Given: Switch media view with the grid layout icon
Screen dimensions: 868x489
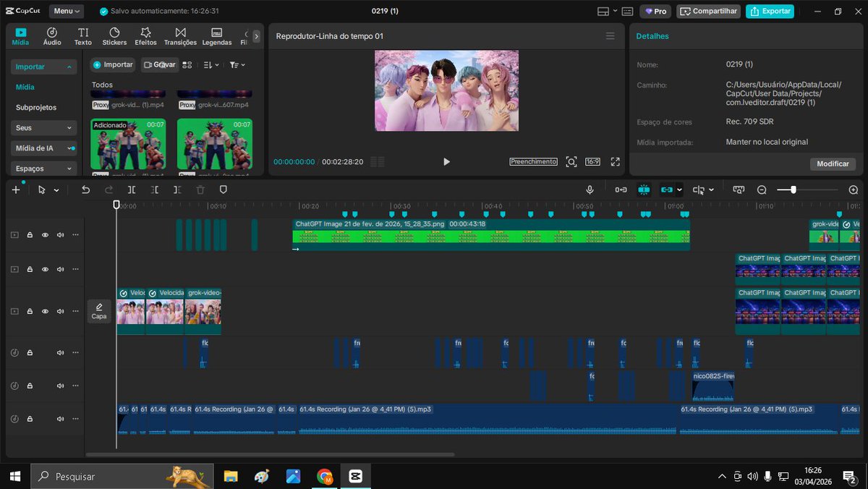Looking at the screenshot, I should pyautogui.click(x=187, y=64).
